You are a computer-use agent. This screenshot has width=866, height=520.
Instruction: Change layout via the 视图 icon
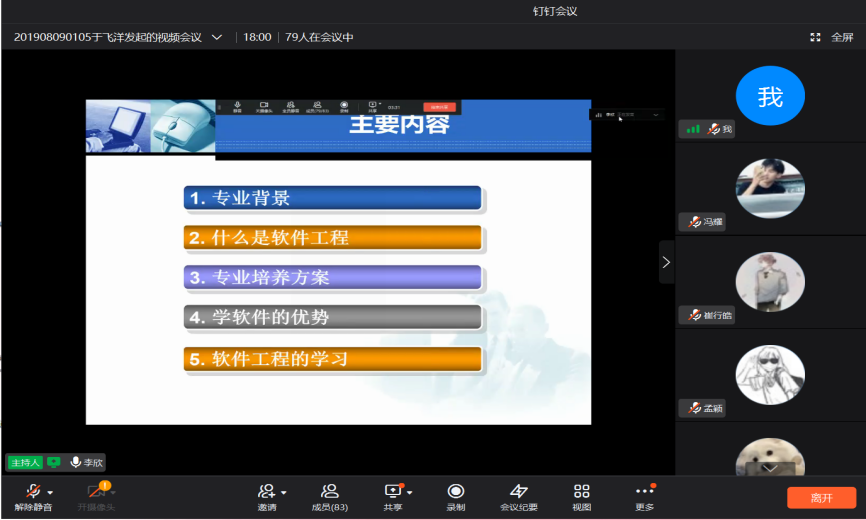click(x=581, y=491)
